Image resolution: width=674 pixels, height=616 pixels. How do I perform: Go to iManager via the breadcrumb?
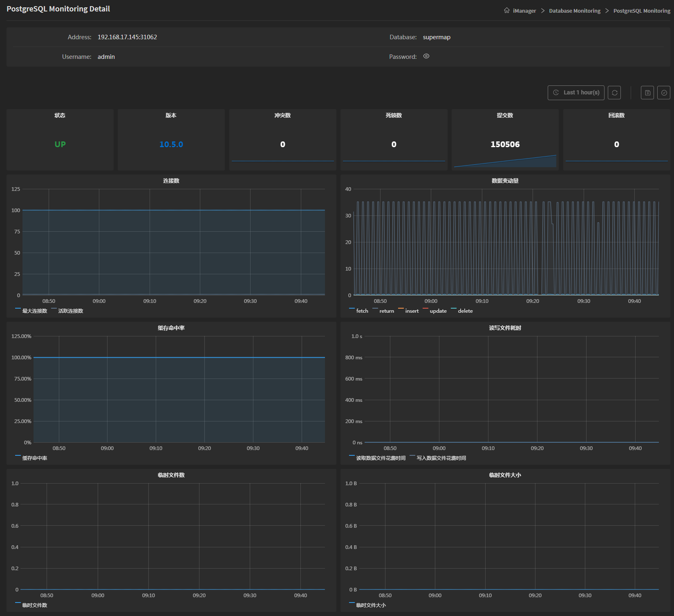[524, 10]
